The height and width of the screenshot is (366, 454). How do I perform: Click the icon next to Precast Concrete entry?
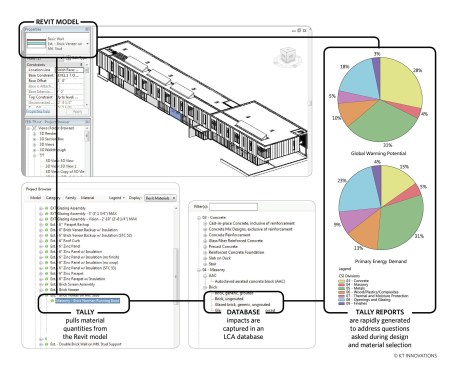[x=205, y=247]
